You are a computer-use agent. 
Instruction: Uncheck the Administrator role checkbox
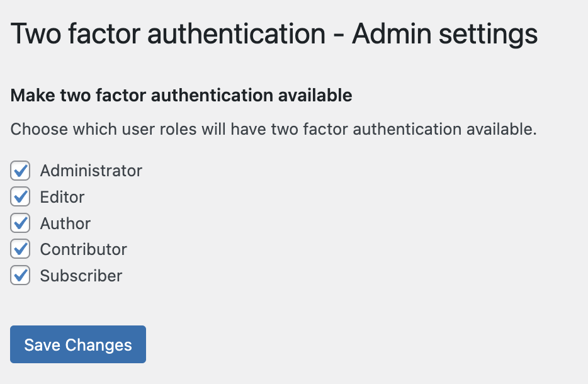coord(20,171)
